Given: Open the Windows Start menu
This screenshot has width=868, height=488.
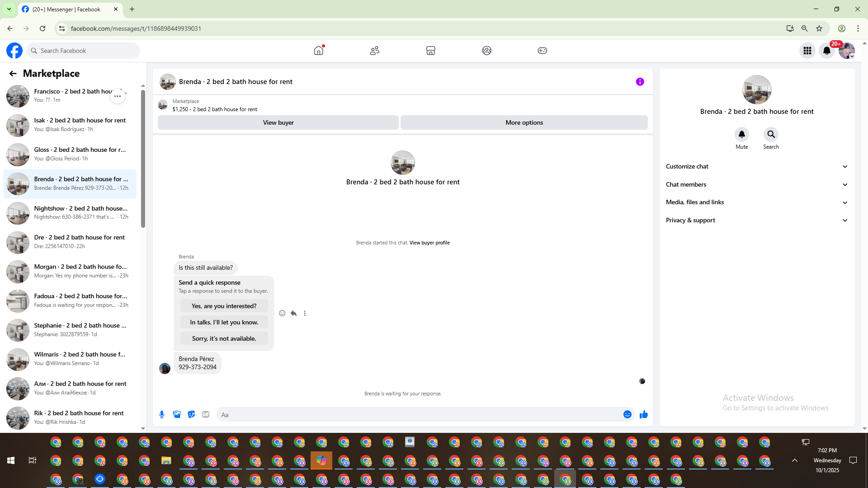Looking at the screenshot, I should pos(11,460).
